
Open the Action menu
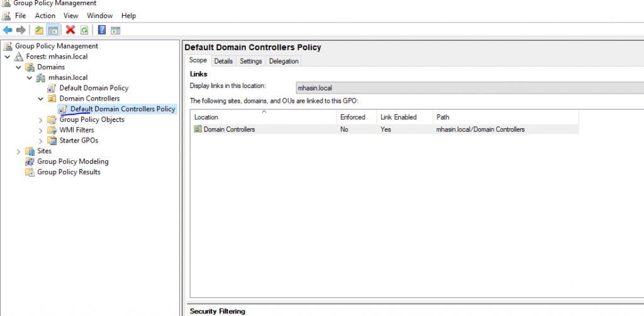(45, 16)
